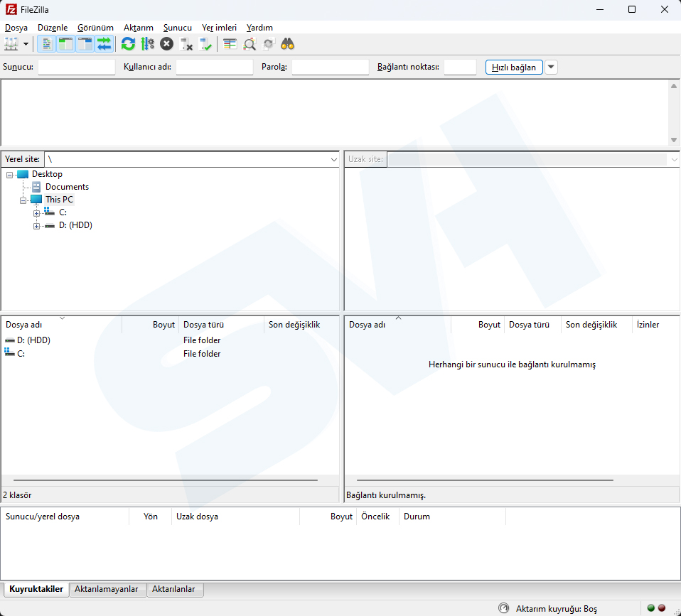Click the local file list horizontal scrollbar
681x616 pixels.
click(x=166, y=480)
